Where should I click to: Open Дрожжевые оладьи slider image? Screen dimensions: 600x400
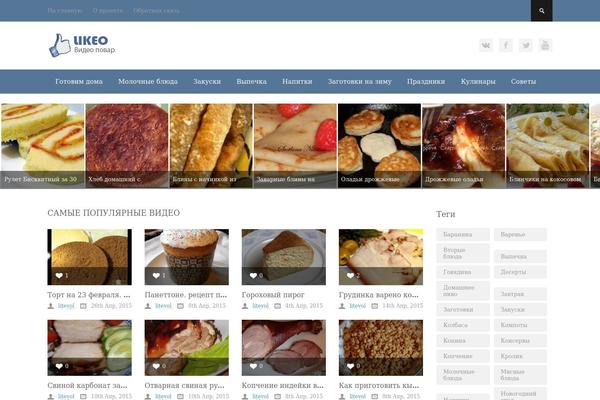click(x=463, y=146)
